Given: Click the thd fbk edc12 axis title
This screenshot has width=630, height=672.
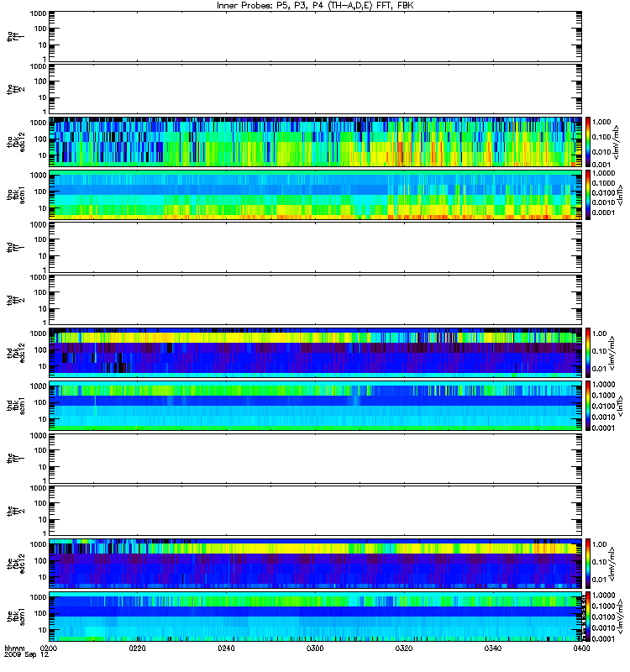Looking at the screenshot, I should coord(16,353).
